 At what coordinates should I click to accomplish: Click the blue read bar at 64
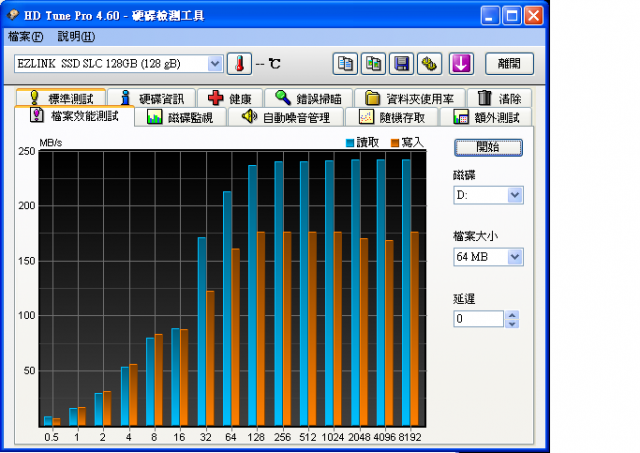point(227,309)
